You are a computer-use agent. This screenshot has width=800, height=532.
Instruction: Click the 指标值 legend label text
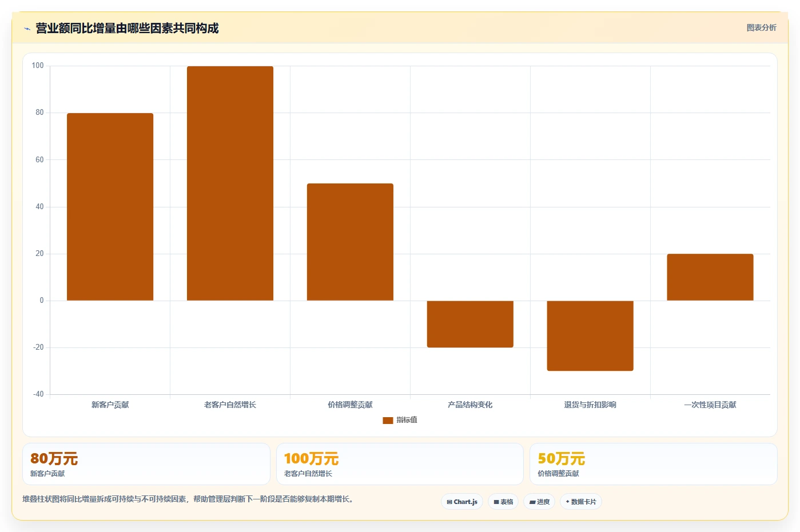(x=407, y=420)
